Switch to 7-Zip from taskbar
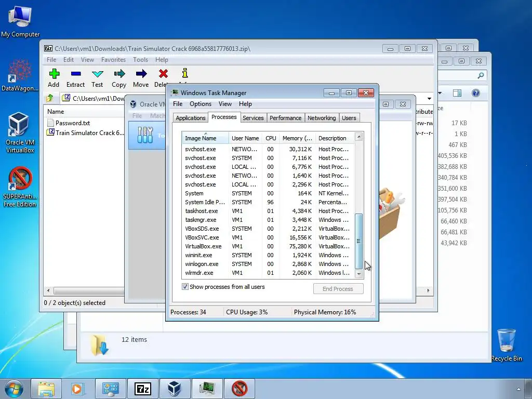 (142, 389)
